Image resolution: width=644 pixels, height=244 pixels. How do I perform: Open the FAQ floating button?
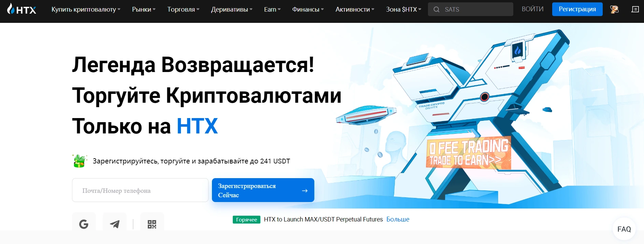point(624,229)
